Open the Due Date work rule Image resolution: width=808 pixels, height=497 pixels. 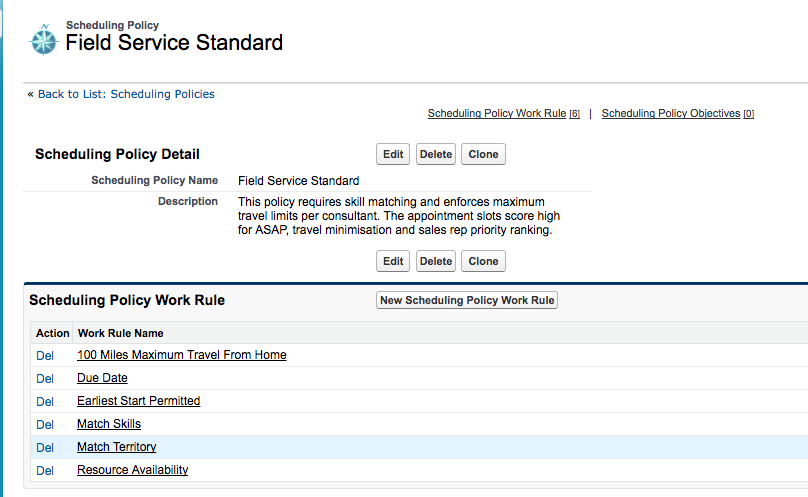click(x=102, y=378)
